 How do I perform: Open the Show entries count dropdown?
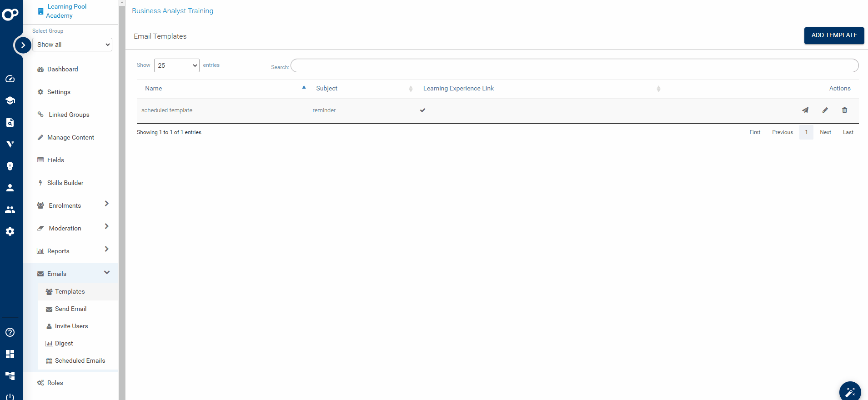click(176, 65)
